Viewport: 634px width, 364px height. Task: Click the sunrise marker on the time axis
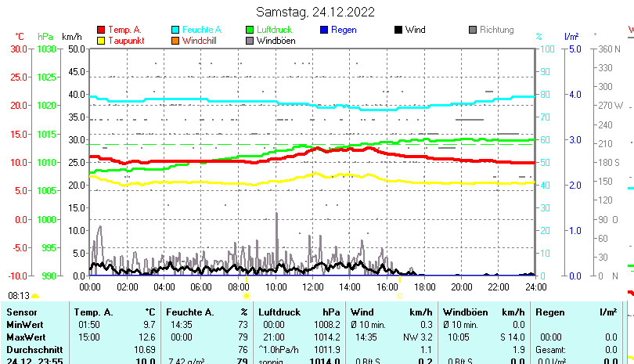247,278
